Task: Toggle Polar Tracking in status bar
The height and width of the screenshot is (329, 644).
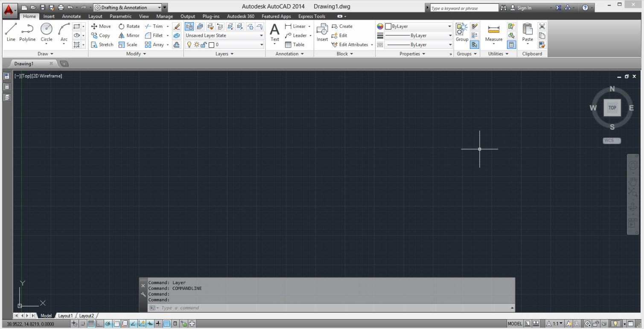Action: [108, 324]
